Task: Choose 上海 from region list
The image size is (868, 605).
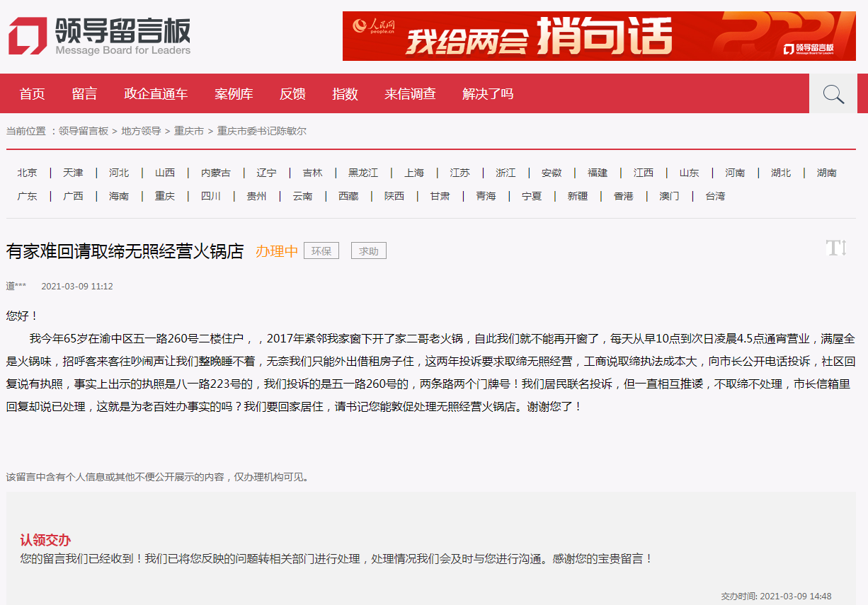Action: point(414,173)
